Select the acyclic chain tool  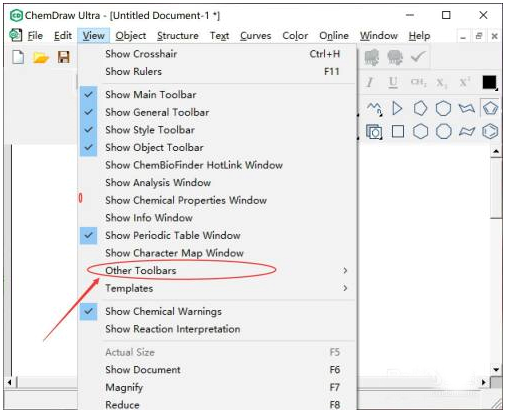point(374,108)
